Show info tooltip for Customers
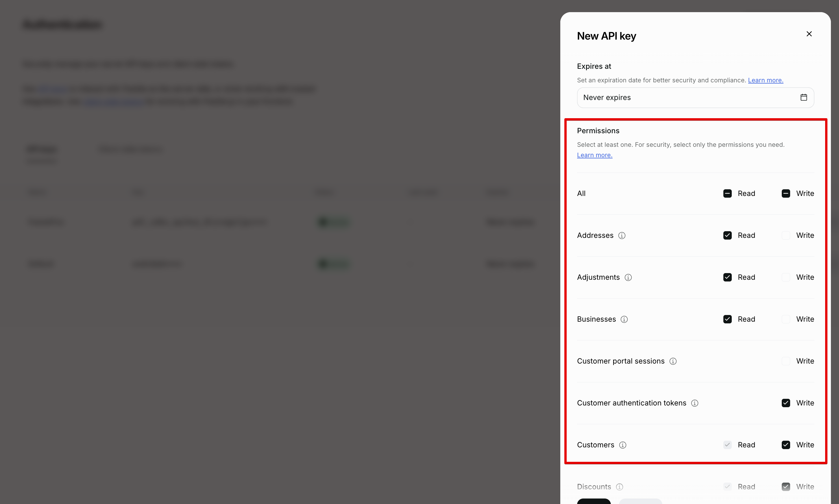The height and width of the screenshot is (504, 839). (x=622, y=445)
